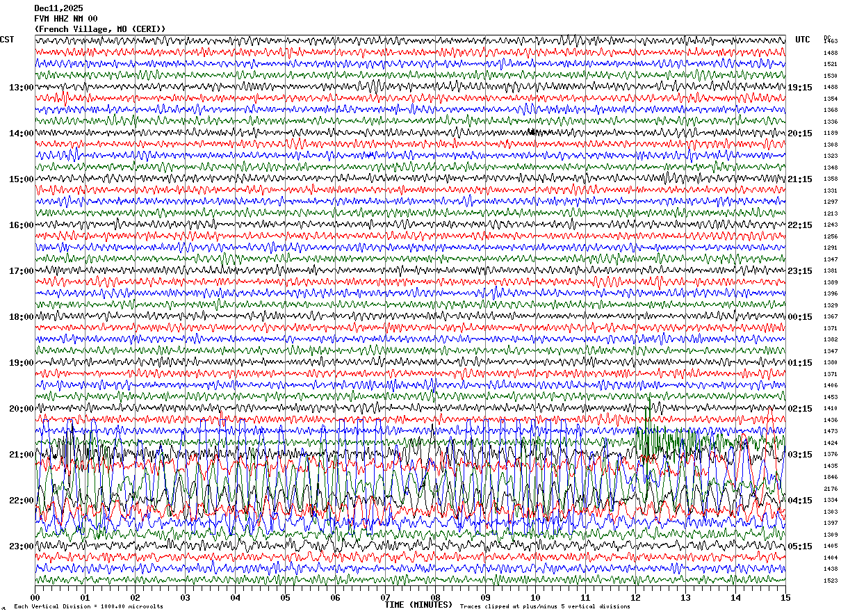Image resolution: width=841 pixels, height=616 pixels.
Task: Click the '02:15' UTC time label
Action: [x=800, y=409]
